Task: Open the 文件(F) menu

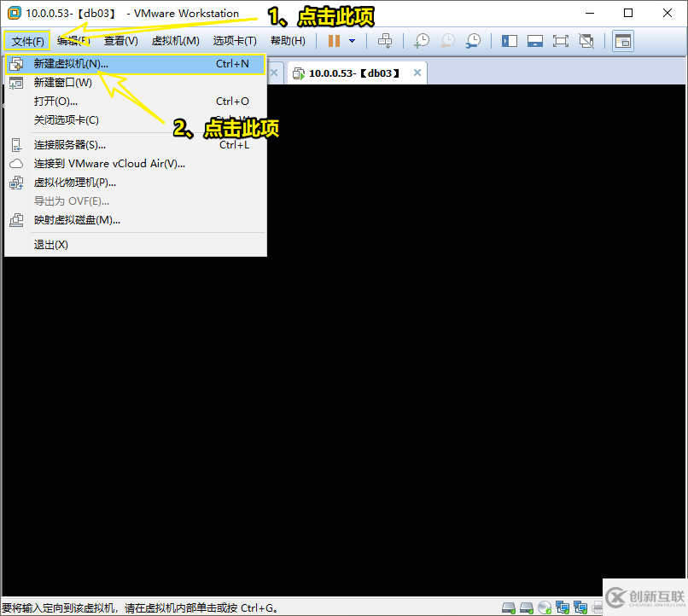Action: (27, 41)
